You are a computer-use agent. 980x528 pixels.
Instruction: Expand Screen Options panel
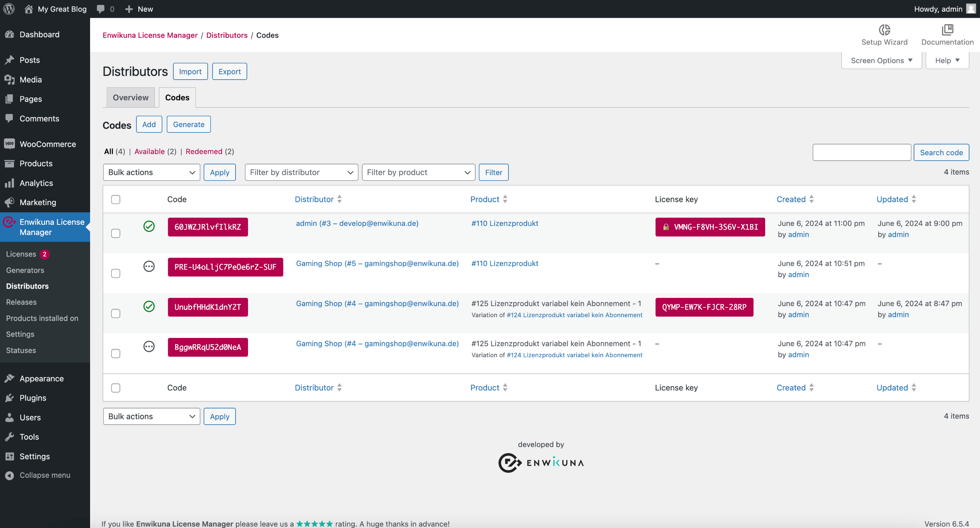pyautogui.click(x=881, y=60)
